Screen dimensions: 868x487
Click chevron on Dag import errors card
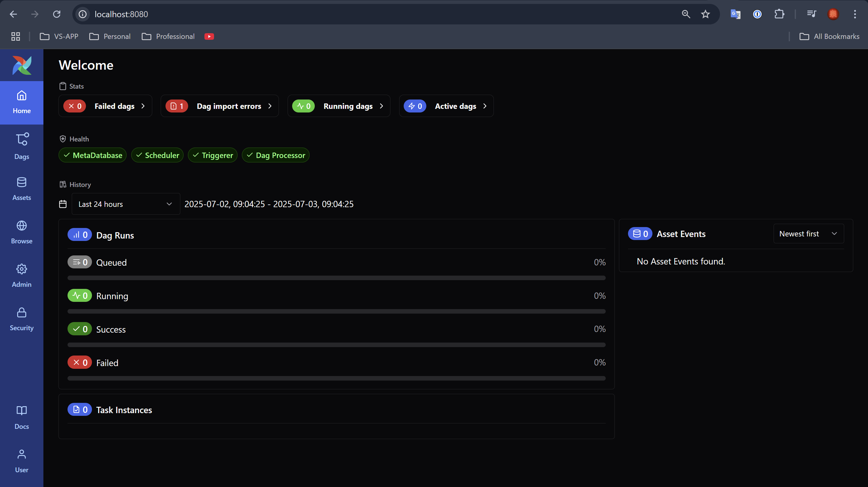(x=270, y=106)
